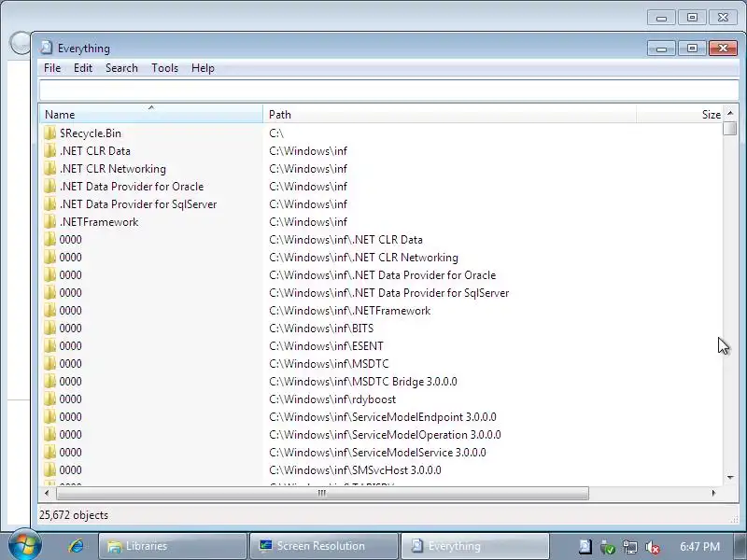Click the C:\ path of $Recycle.Bin
Image resolution: width=747 pixels, height=560 pixels.
[276, 133]
